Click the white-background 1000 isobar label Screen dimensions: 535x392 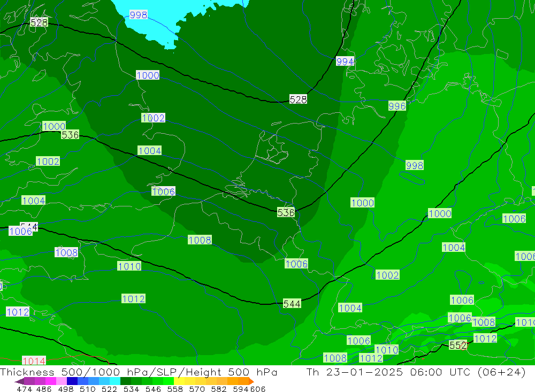[148, 75]
